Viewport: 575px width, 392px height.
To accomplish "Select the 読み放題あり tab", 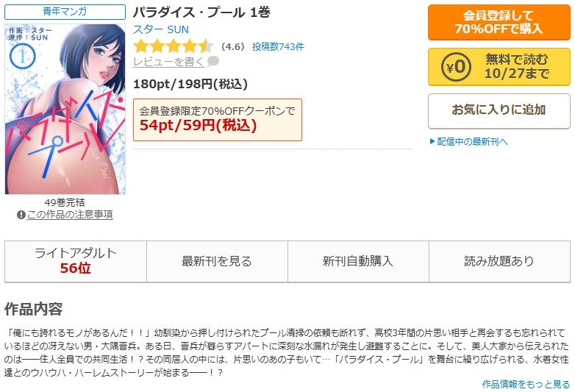I will (x=499, y=261).
